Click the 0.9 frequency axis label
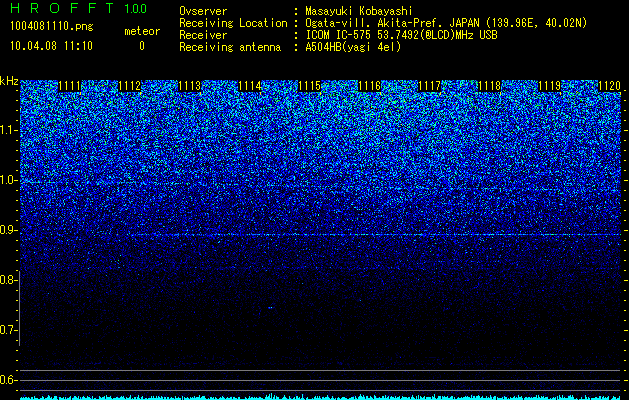Screen dimensions: 629x400 [x=7, y=230]
